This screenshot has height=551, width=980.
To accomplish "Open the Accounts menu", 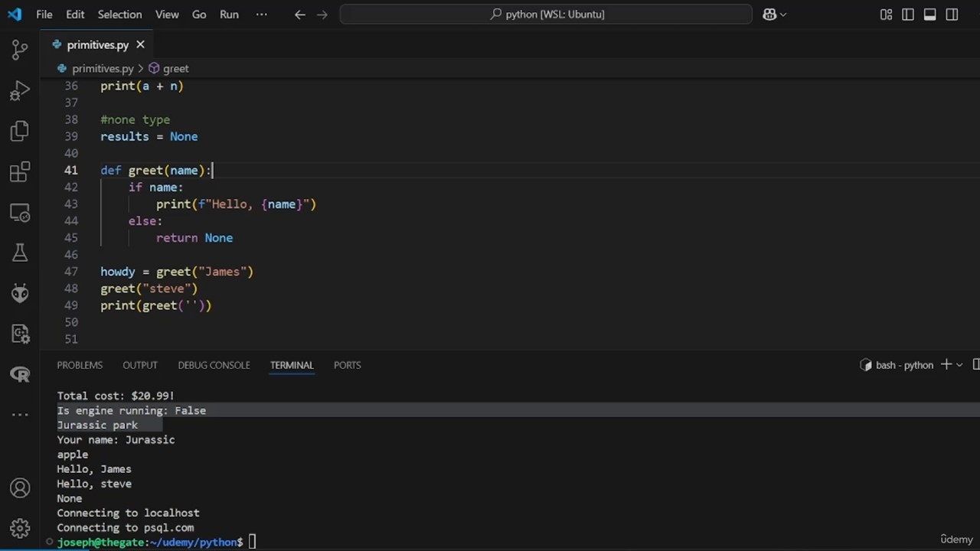I will pos(20,488).
